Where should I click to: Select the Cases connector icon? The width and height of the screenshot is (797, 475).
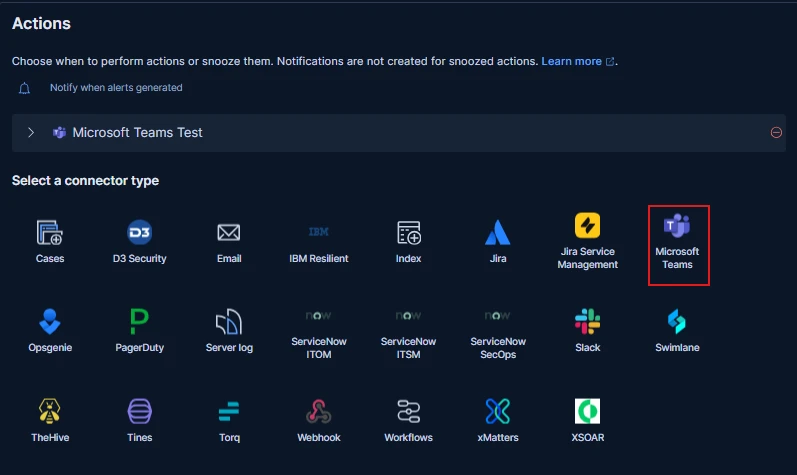click(x=49, y=233)
